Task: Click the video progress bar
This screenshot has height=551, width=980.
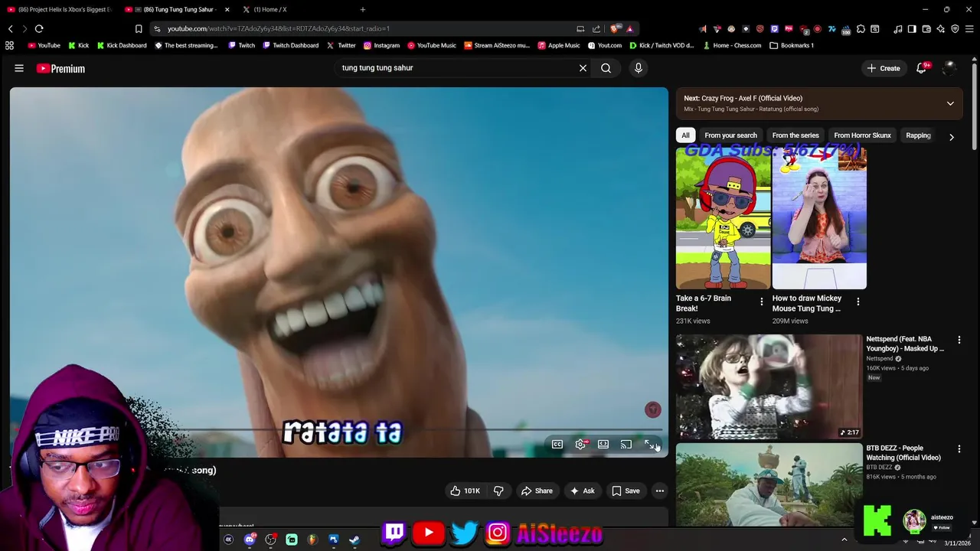Action: point(338,429)
